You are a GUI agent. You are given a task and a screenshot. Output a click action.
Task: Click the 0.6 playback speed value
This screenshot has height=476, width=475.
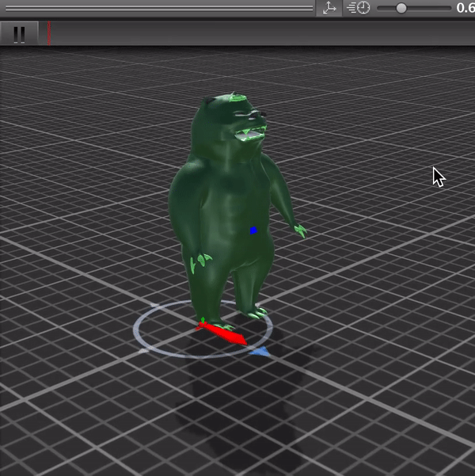(x=465, y=8)
